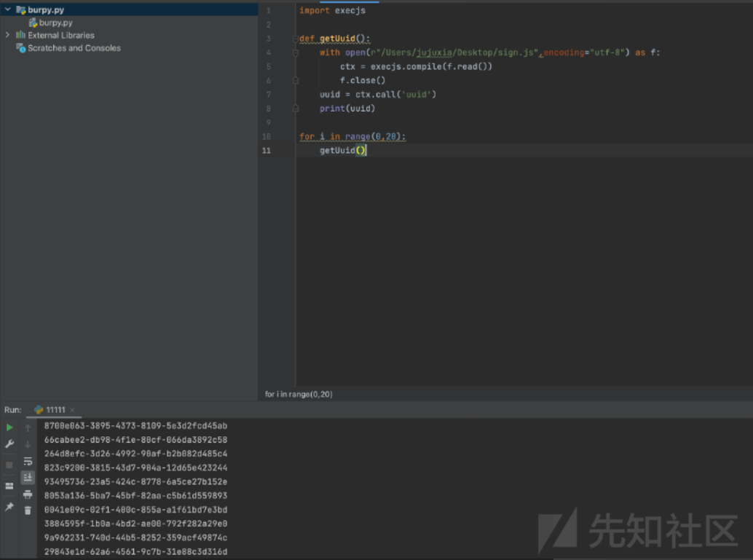
Task: Click the burpy.py project folder icon
Action: tap(20, 9)
